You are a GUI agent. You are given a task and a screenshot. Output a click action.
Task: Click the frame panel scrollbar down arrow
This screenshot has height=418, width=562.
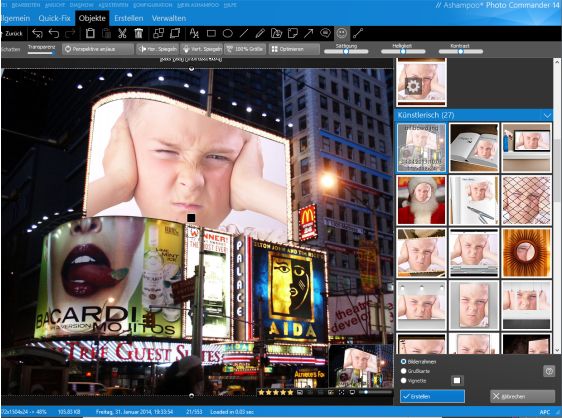(557, 350)
